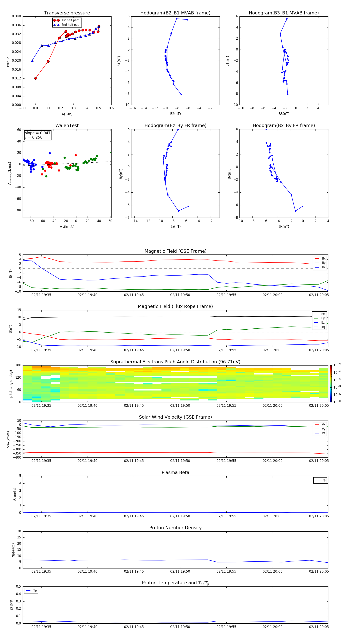Click the '|B|' legend entry
Viewport: 351px width, 644px height.
(320, 327)
